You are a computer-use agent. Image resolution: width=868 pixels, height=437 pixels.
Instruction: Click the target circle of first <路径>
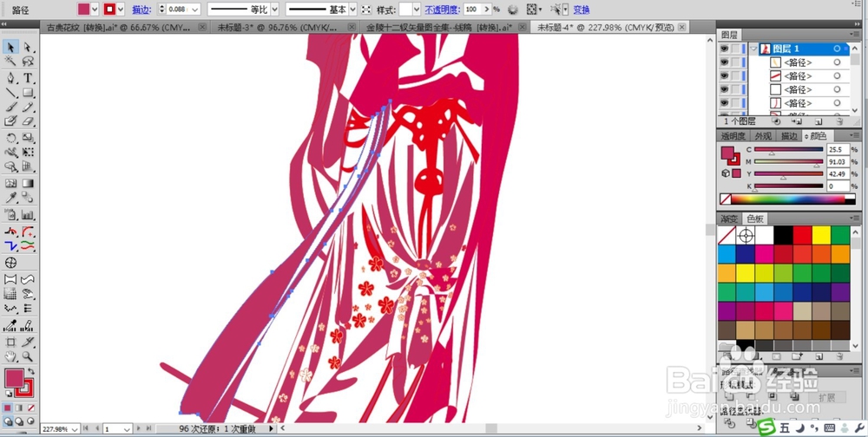(x=837, y=62)
